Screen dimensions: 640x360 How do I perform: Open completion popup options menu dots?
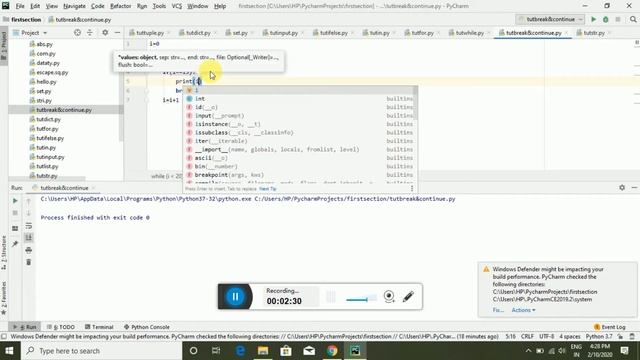[x=411, y=188]
